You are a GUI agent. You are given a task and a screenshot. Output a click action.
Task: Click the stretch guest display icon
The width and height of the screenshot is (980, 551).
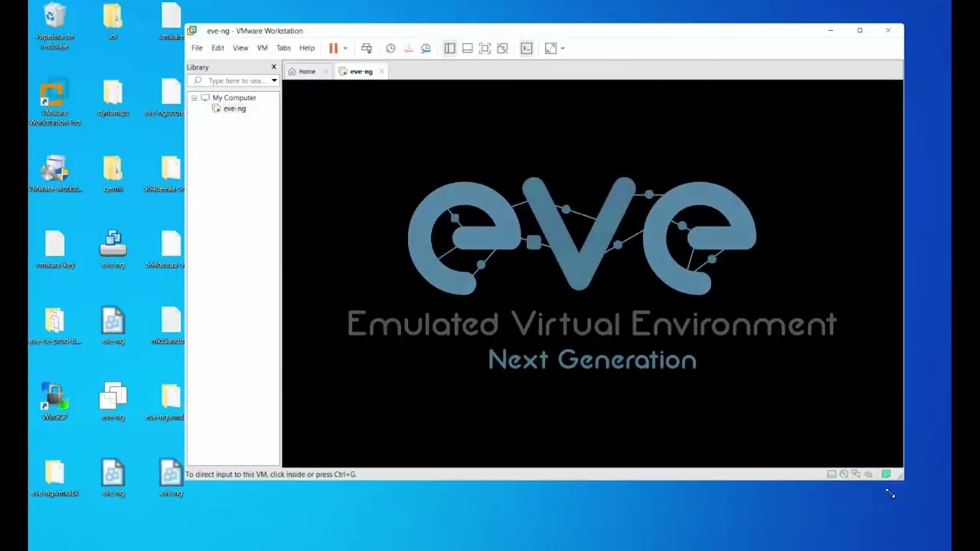(550, 48)
